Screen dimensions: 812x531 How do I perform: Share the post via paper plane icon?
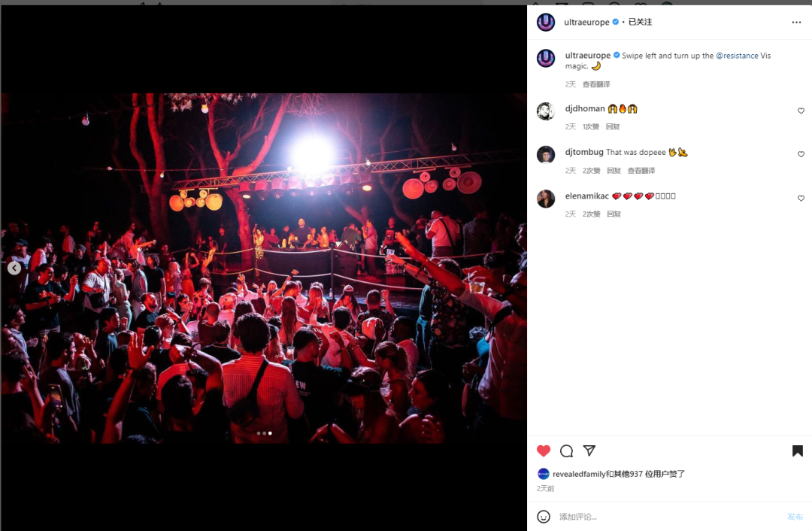[x=589, y=451]
